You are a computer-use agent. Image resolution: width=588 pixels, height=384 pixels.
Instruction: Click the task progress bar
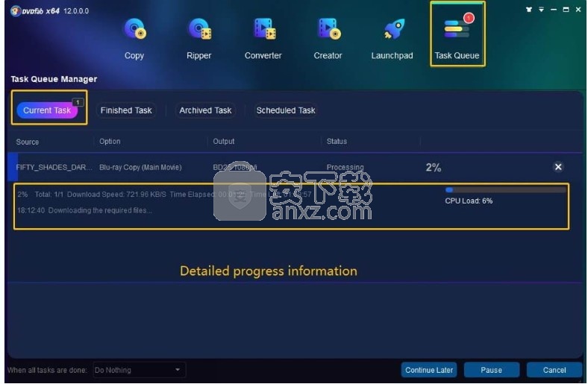505,190
